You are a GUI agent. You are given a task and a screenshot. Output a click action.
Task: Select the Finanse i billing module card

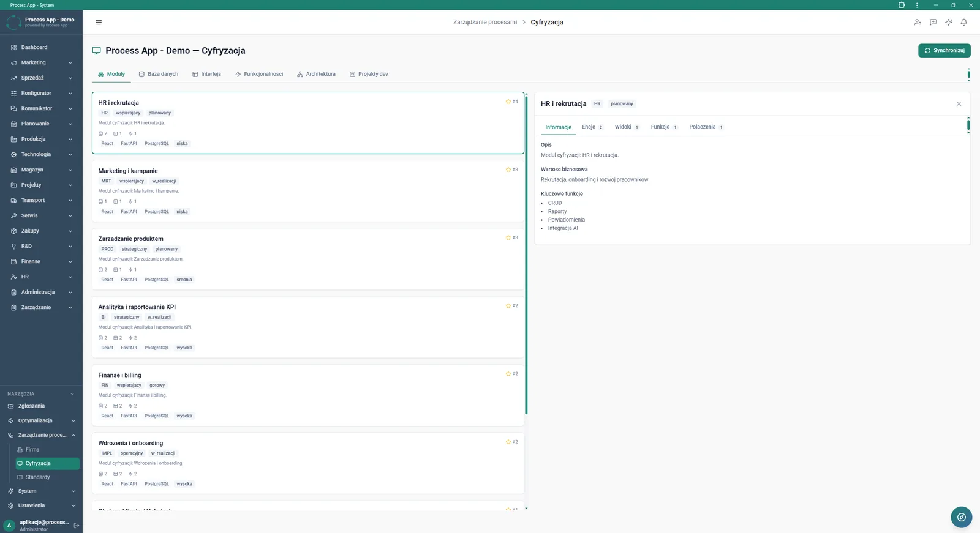tap(308, 395)
